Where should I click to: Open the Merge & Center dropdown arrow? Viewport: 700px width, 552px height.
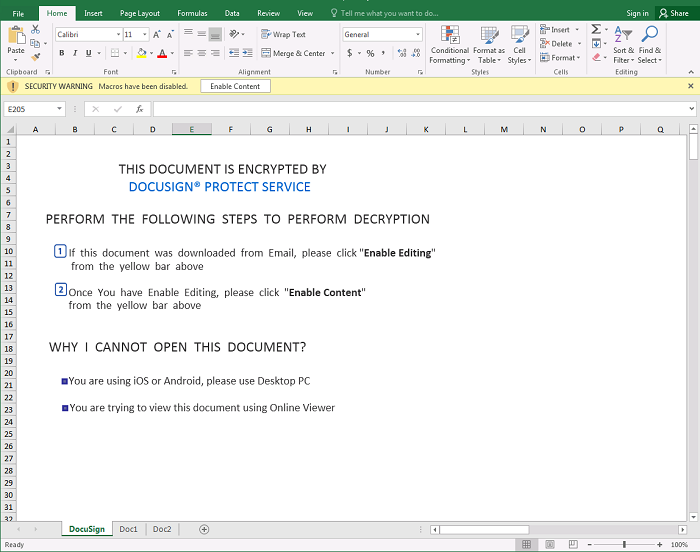pos(331,53)
